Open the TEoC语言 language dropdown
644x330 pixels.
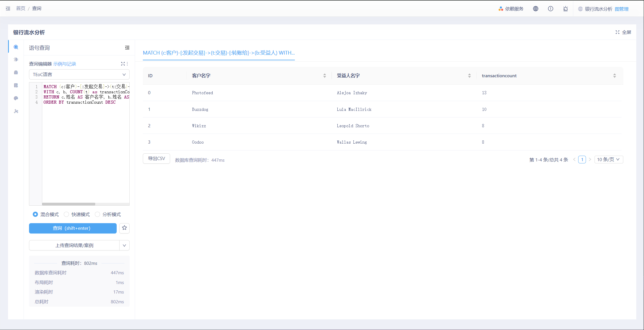coord(79,74)
